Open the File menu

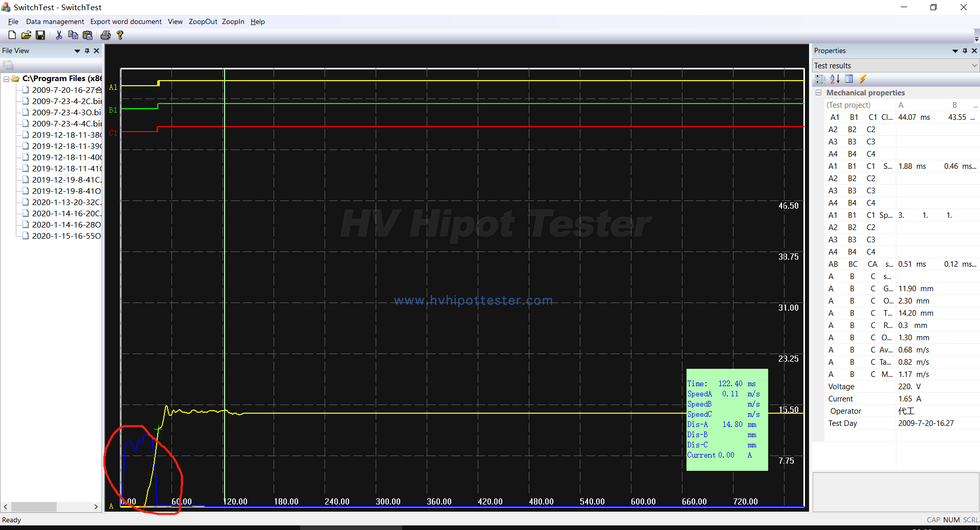click(x=13, y=21)
